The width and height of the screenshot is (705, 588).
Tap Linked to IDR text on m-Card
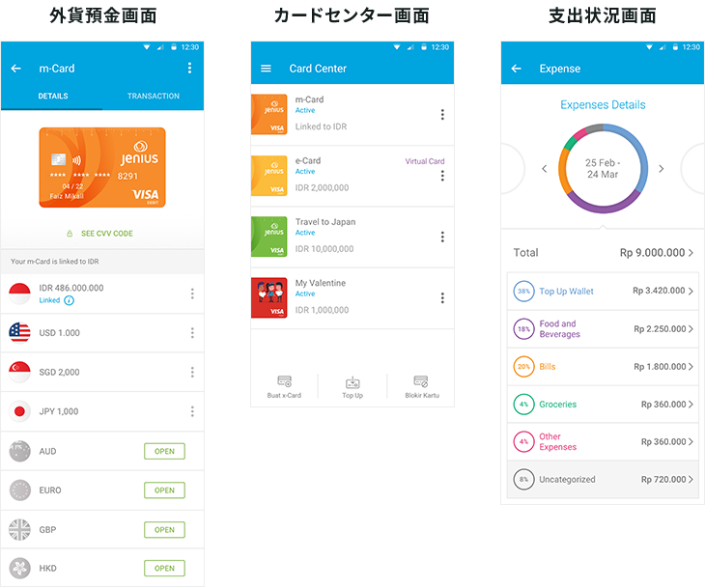point(321,126)
